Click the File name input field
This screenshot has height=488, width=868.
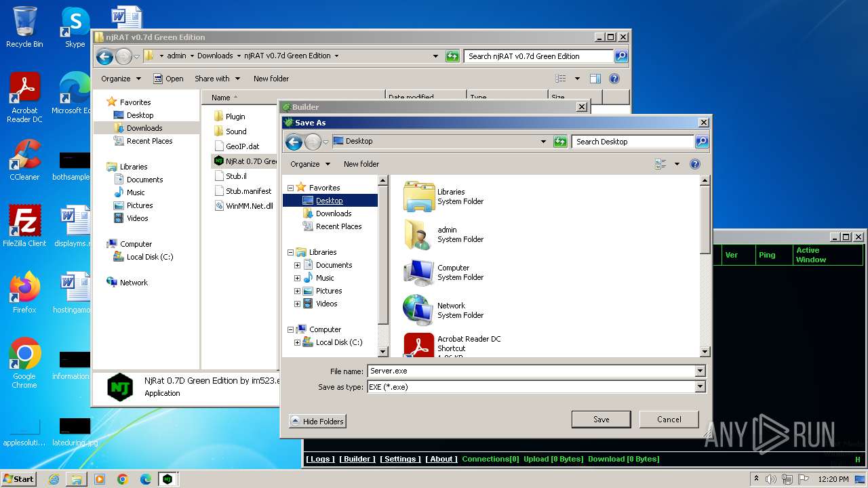tap(531, 371)
